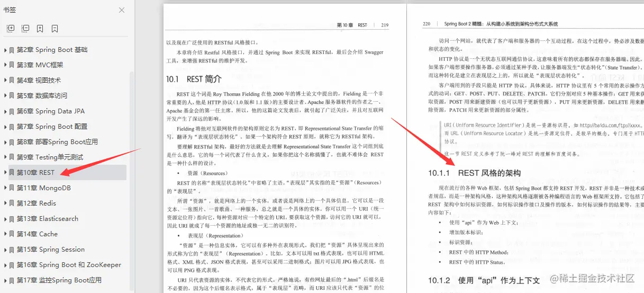Expand the 第17章 监控Spring Boot应用 arrow
The height and width of the screenshot is (293, 644).
point(5,280)
